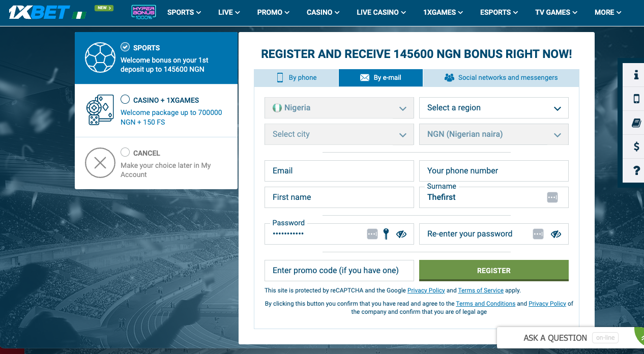Choose the CANCEL bonus radio option
This screenshot has height=354, width=644.
[x=125, y=152]
